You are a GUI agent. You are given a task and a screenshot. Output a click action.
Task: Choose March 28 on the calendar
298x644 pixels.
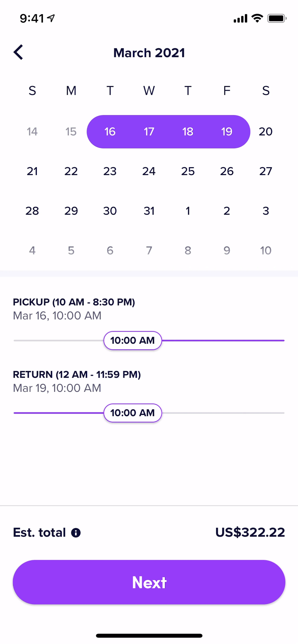click(32, 211)
